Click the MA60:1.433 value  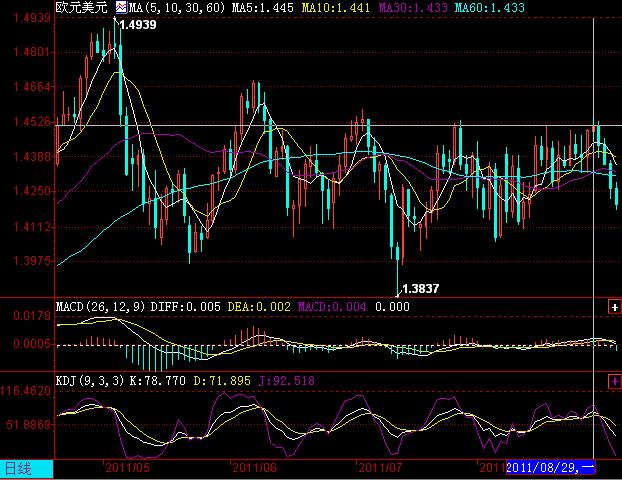(x=490, y=8)
